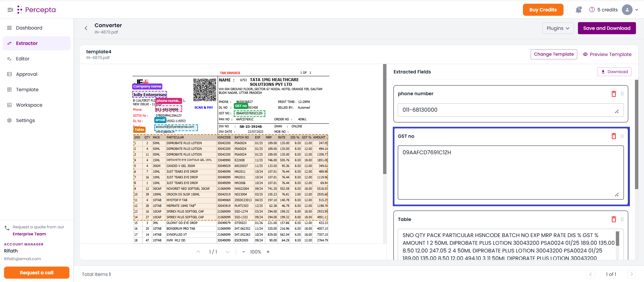
Task: Click the Table field drag handle
Action: pyautogui.click(x=622, y=219)
